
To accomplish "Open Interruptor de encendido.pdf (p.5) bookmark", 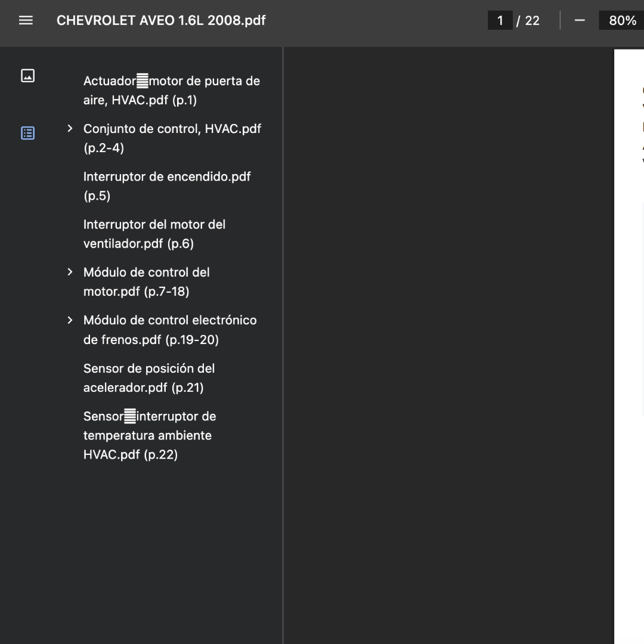I will [x=167, y=186].
